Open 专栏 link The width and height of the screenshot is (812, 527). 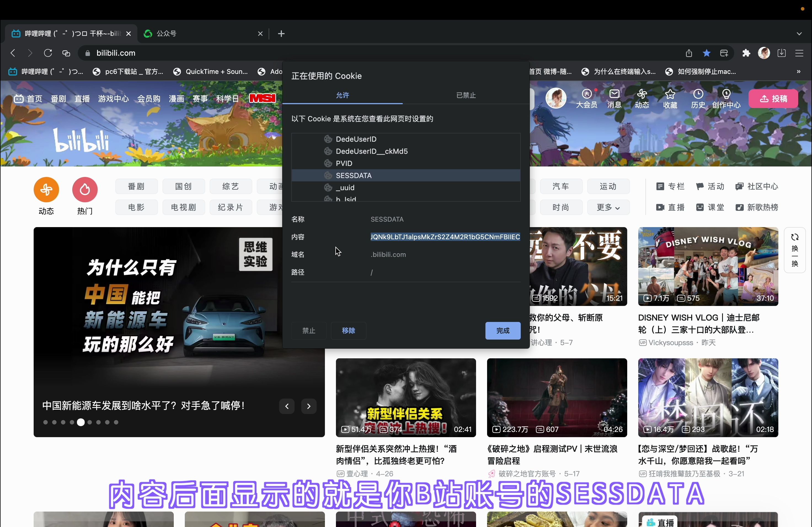click(x=671, y=186)
